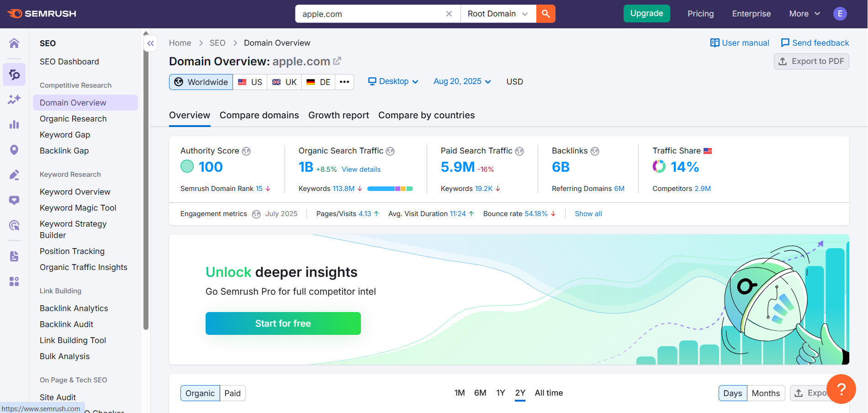This screenshot has width=868, height=413.
Task: Open the orange help question button
Action: coord(841,389)
